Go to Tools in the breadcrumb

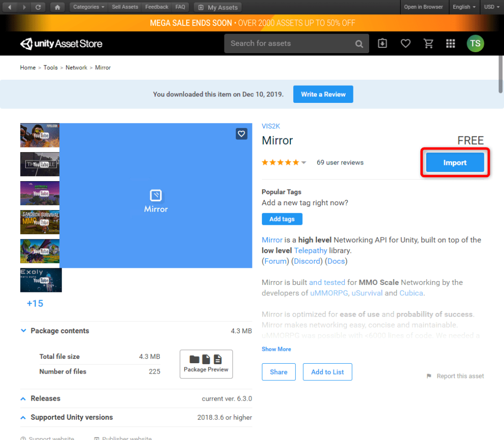coord(51,67)
